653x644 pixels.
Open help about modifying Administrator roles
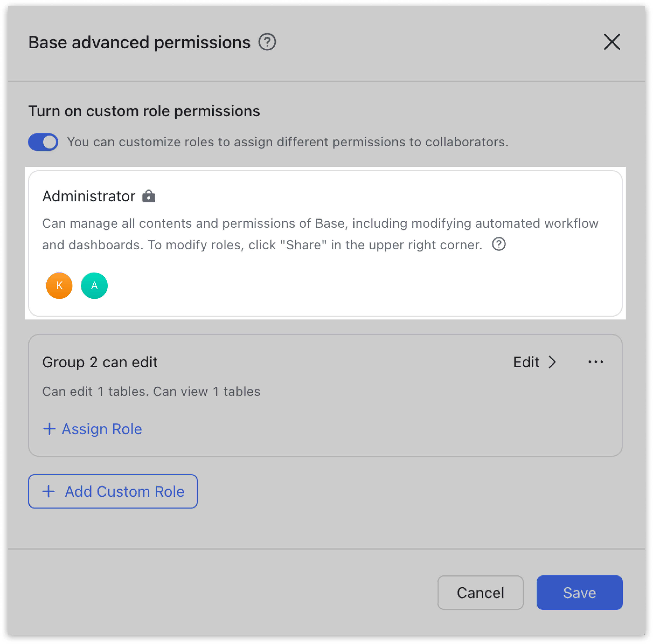tap(499, 244)
